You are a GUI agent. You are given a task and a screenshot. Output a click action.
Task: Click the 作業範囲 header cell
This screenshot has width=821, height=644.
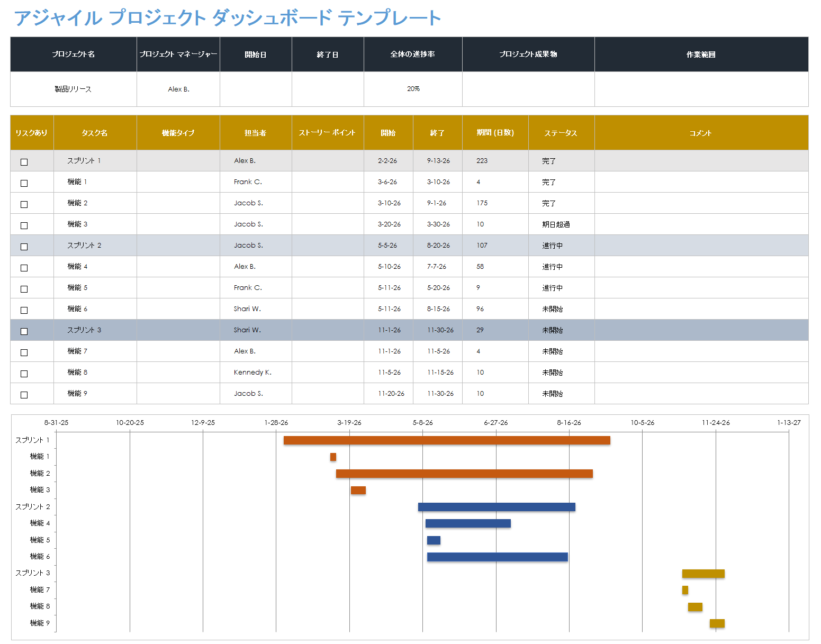coord(701,55)
